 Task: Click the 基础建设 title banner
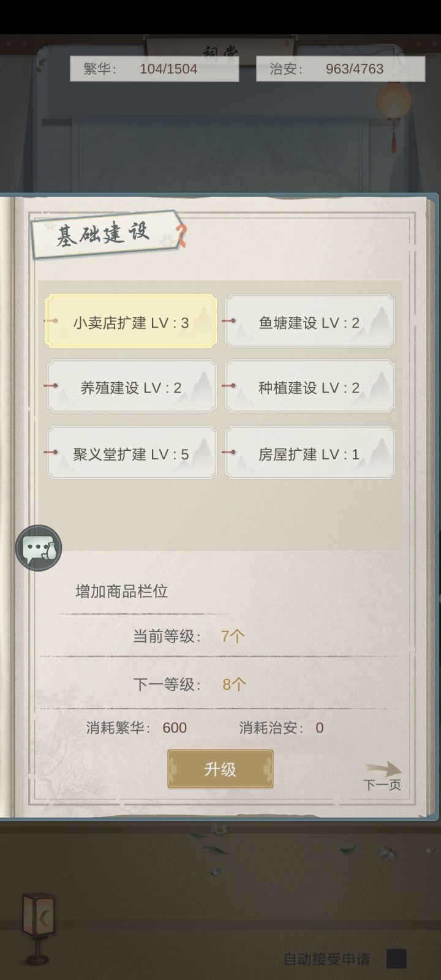point(103,234)
